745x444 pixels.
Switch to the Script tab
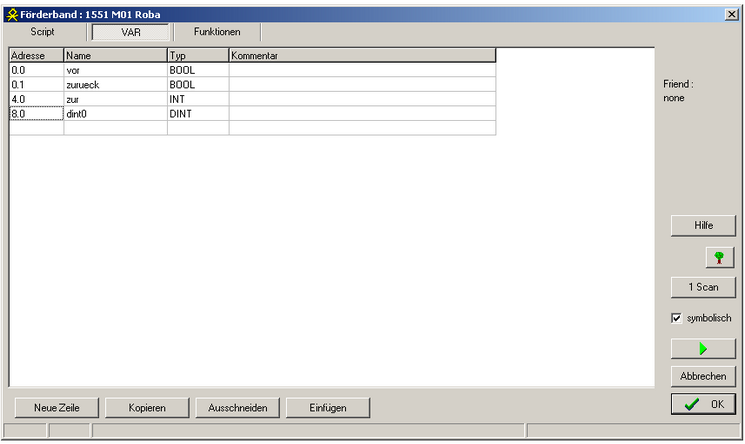42,32
